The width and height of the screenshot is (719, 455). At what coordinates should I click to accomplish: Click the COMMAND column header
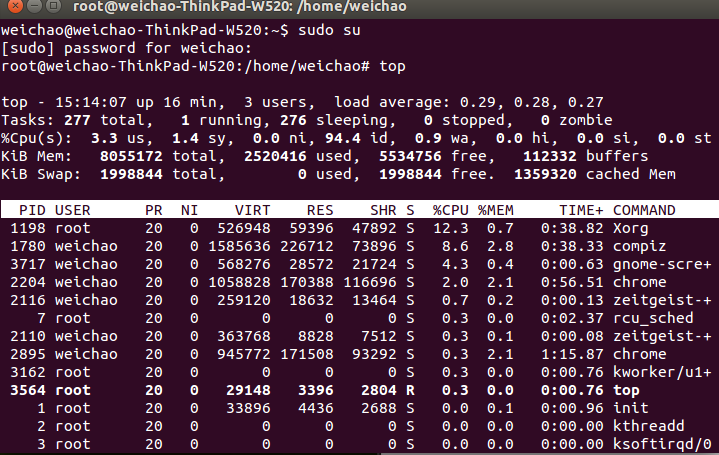[x=644, y=210]
